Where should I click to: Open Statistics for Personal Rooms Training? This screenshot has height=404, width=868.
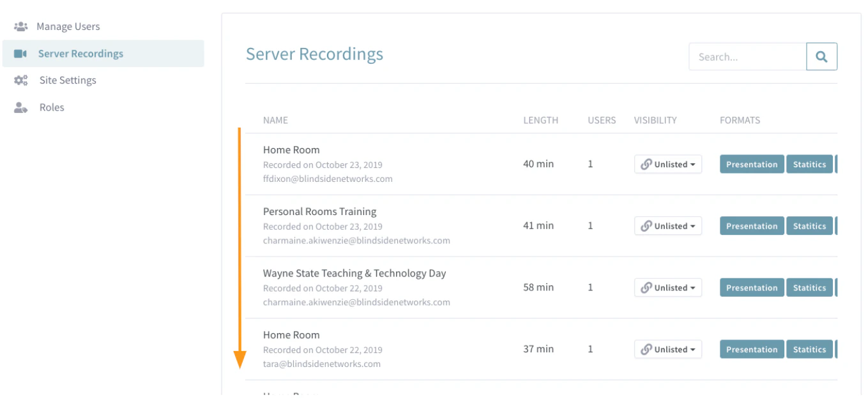(x=809, y=226)
